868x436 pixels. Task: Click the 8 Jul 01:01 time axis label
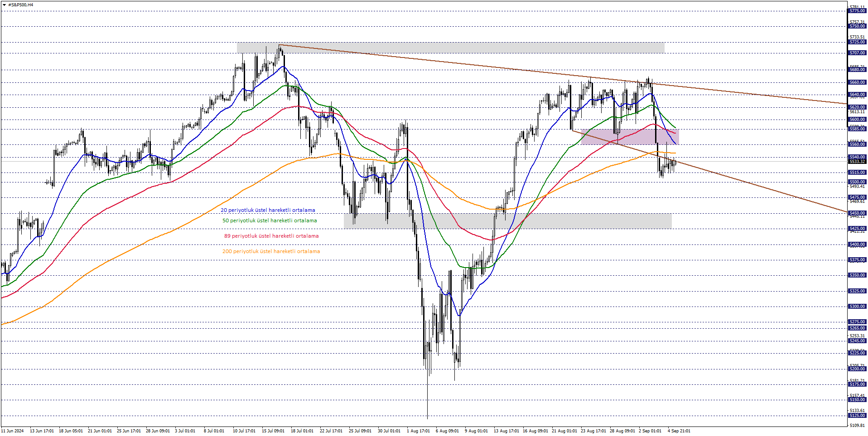pyautogui.click(x=214, y=431)
